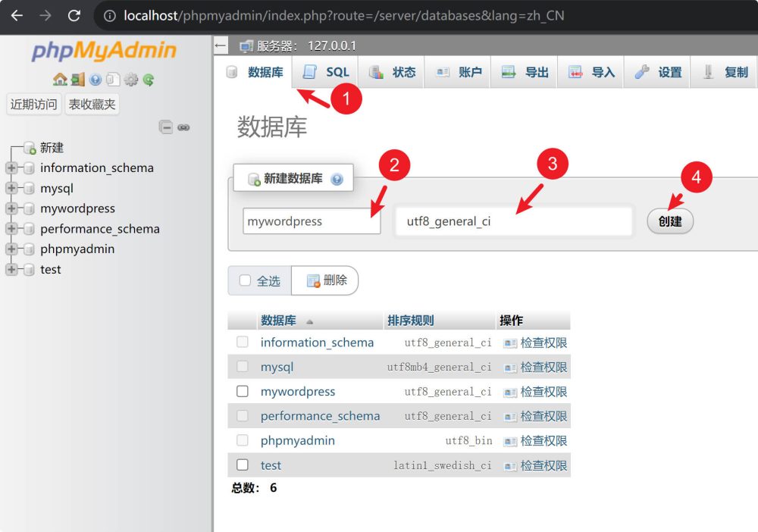This screenshot has height=532, width=758.
Task: Click the browser address bar URL
Action: pyautogui.click(x=343, y=16)
